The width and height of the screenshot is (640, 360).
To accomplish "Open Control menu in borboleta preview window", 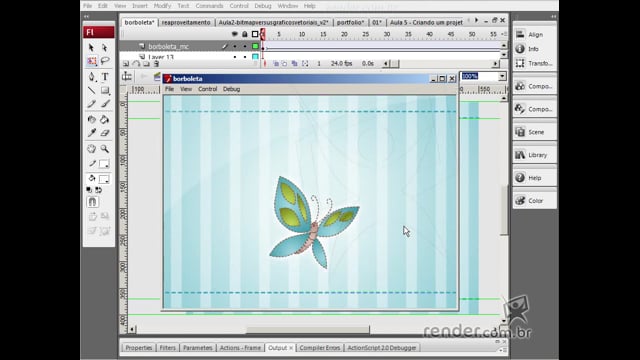I will (207, 89).
